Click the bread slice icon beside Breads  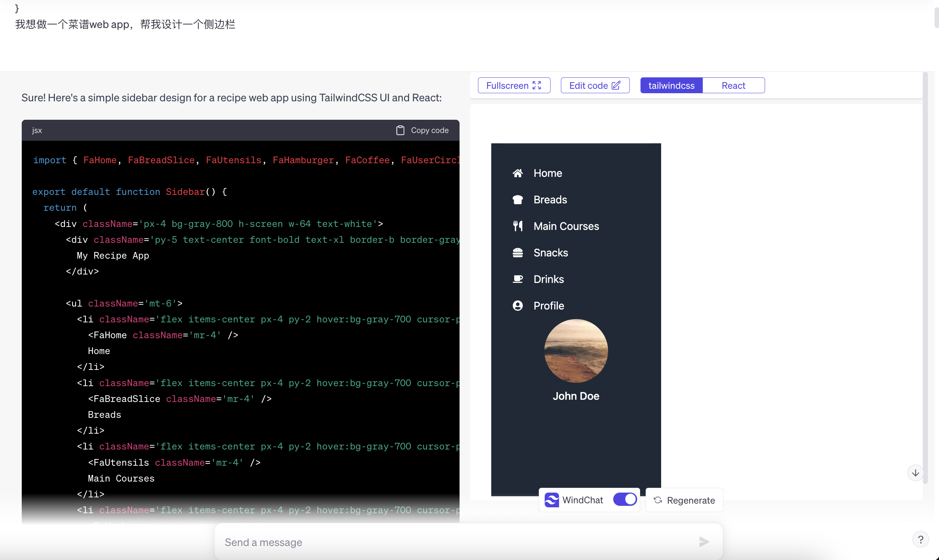pos(517,200)
